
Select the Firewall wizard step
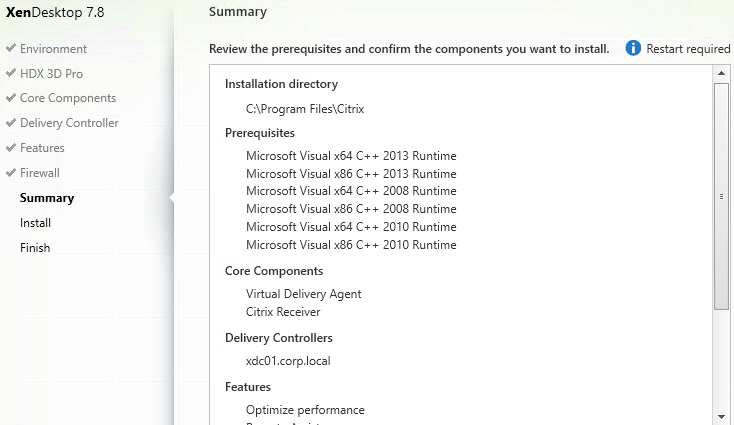40,173
